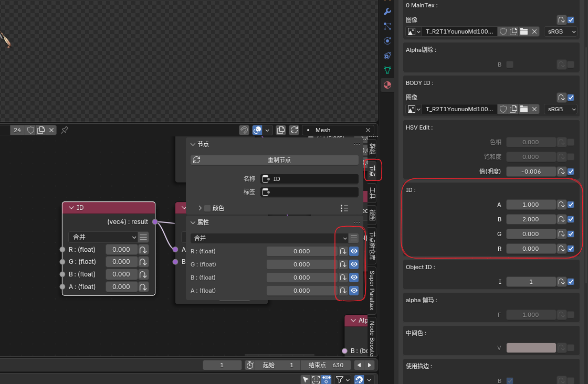Unlink the BODY ID image with X
The width and height of the screenshot is (588, 384).
(x=534, y=109)
